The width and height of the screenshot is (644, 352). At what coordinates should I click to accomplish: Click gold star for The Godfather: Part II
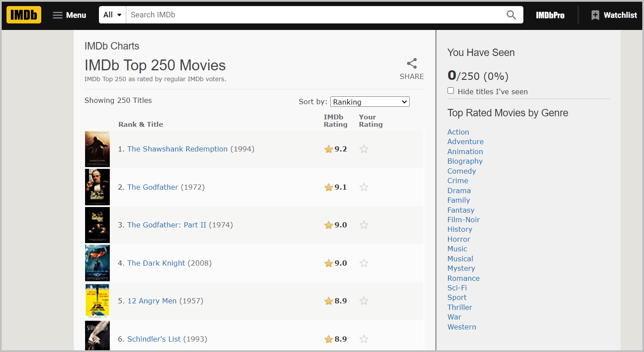(329, 225)
